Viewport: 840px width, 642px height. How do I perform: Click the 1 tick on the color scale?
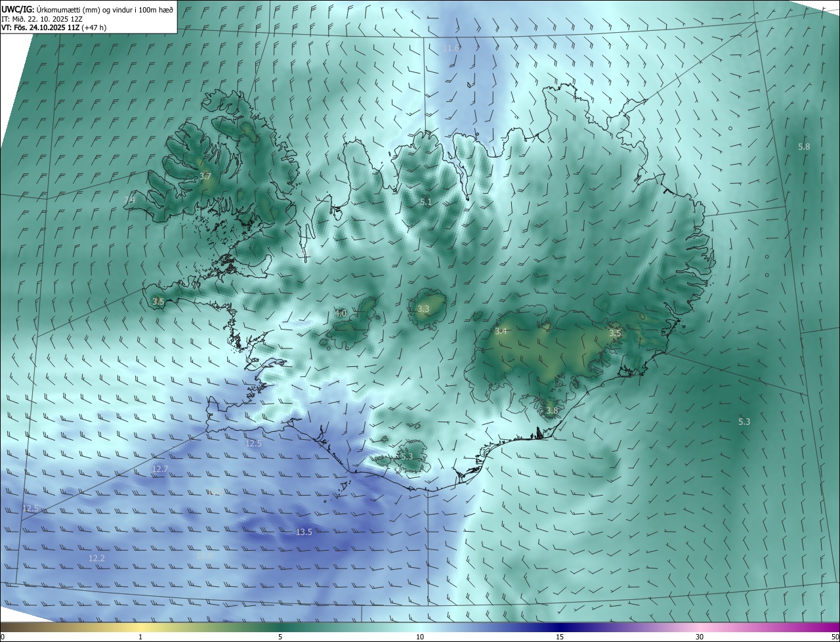140,637
